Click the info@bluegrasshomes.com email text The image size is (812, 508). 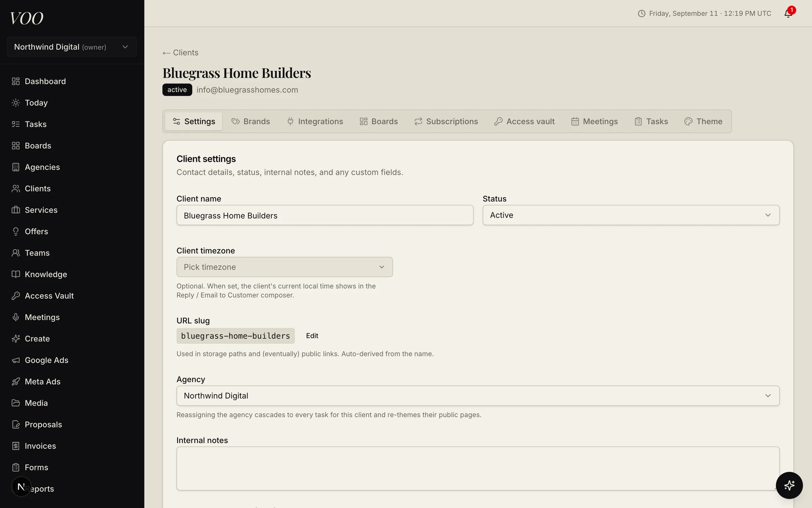(x=247, y=90)
